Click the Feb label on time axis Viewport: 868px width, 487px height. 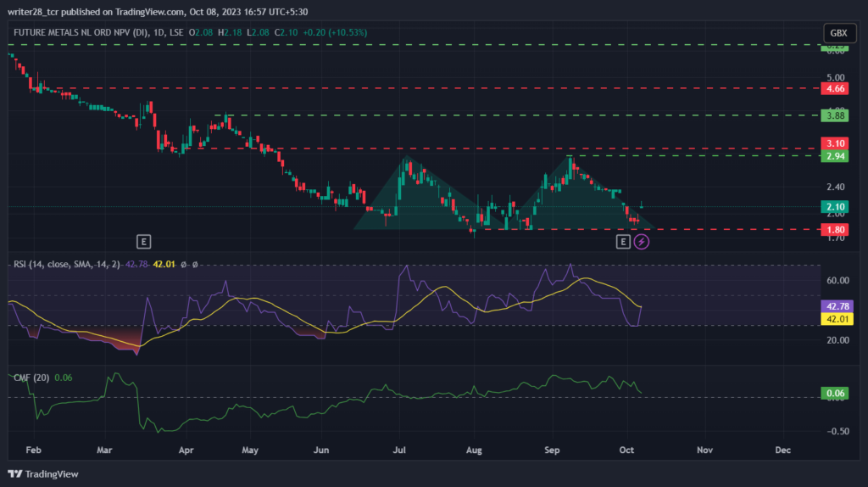34,450
